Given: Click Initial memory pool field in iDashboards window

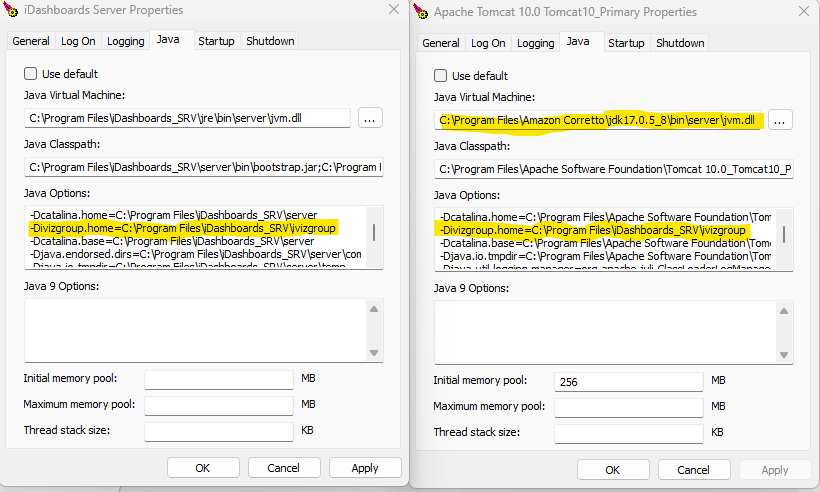Looking at the screenshot, I should [x=219, y=380].
